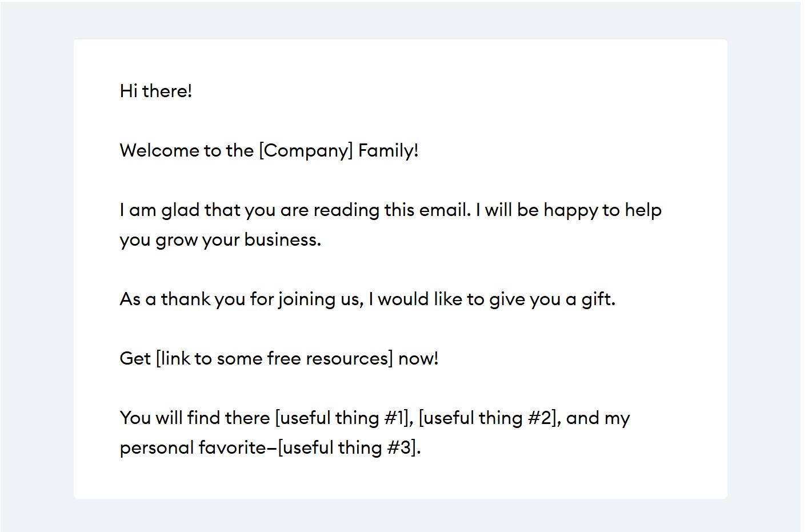Click the [Company] placeholder text
This screenshot has width=812, height=532.
tap(306, 150)
